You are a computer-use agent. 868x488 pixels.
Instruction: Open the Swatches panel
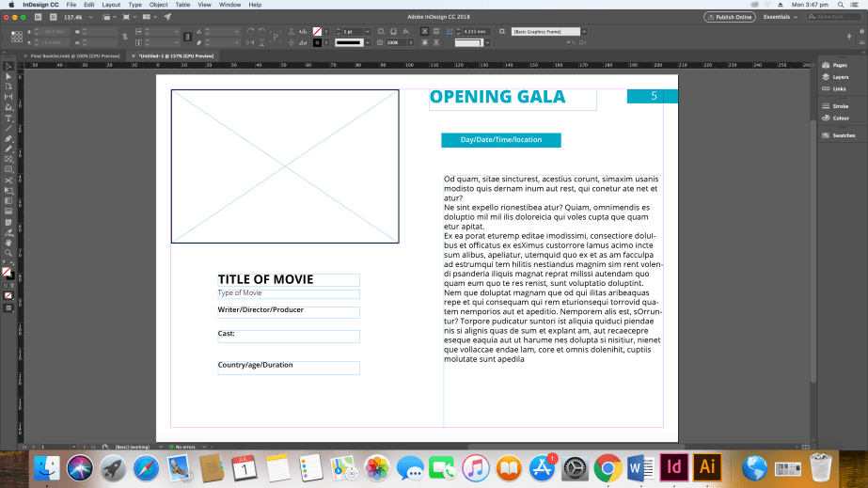tap(839, 135)
